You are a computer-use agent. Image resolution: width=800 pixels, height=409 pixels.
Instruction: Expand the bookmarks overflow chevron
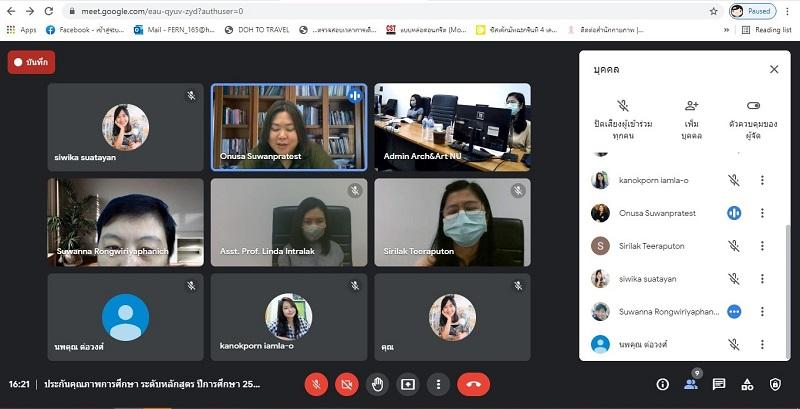point(727,30)
